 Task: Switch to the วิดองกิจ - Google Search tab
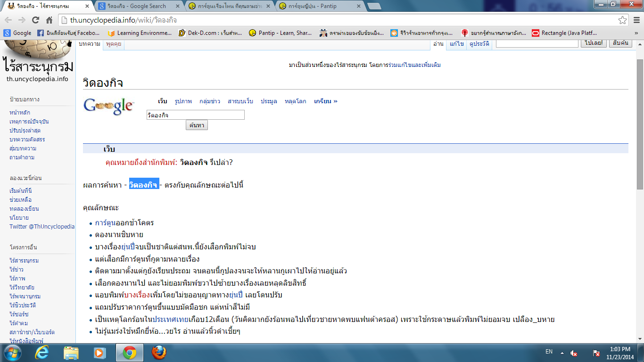coord(136,6)
